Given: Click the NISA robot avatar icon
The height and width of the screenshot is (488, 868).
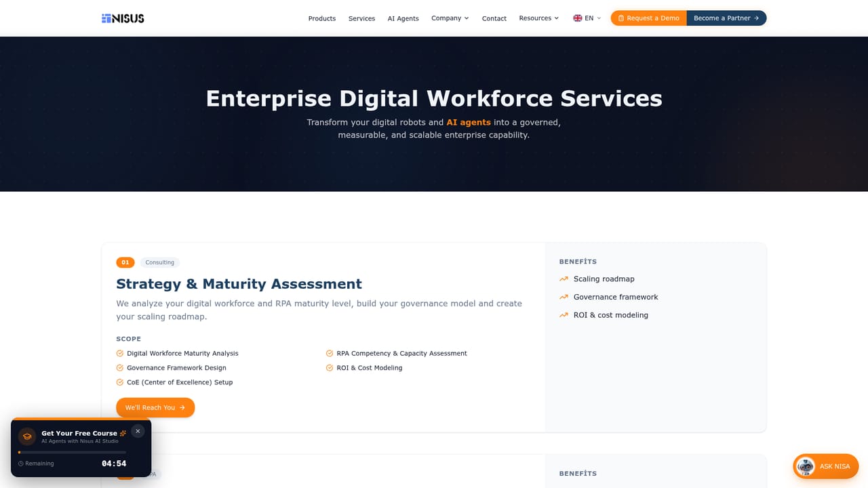Looking at the screenshot, I should click(806, 466).
